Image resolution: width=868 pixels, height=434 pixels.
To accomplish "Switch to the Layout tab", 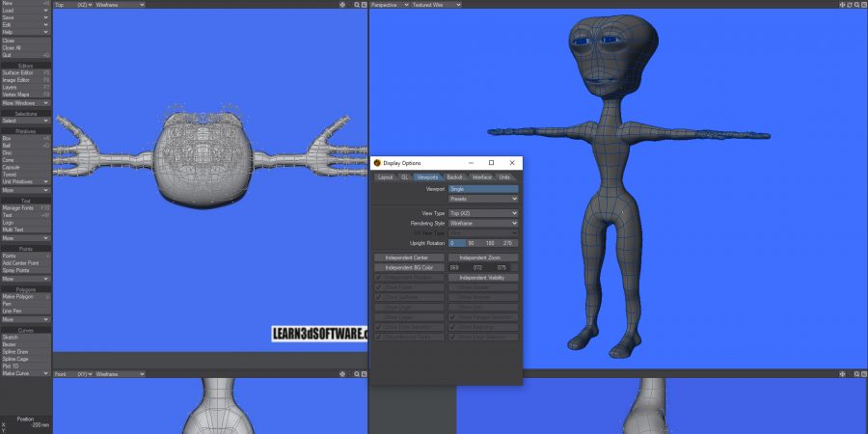I will pyautogui.click(x=385, y=177).
